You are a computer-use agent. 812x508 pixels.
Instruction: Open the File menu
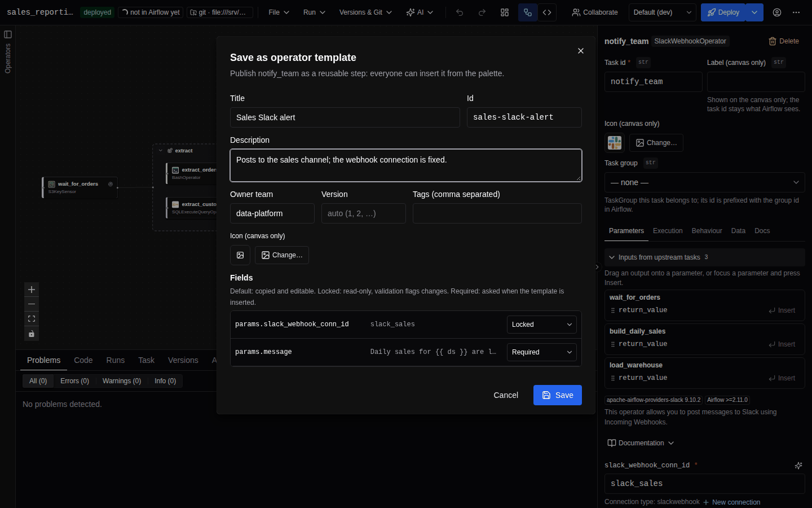279,12
